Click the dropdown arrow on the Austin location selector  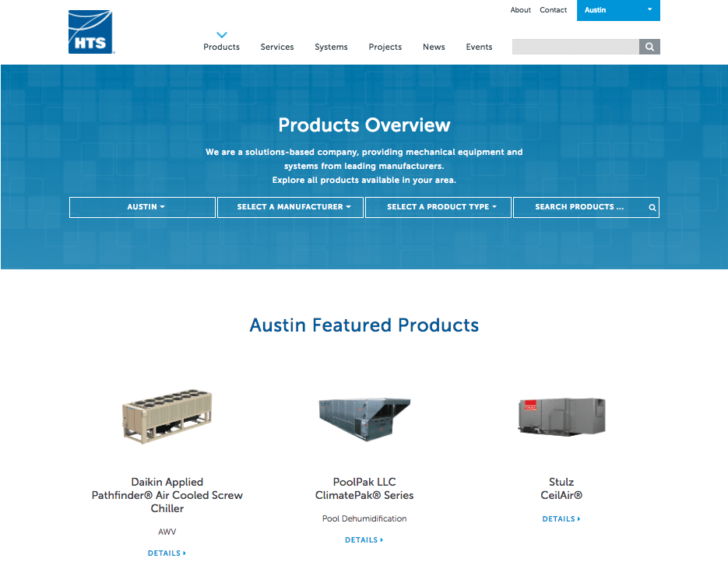pyautogui.click(x=651, y=10)
